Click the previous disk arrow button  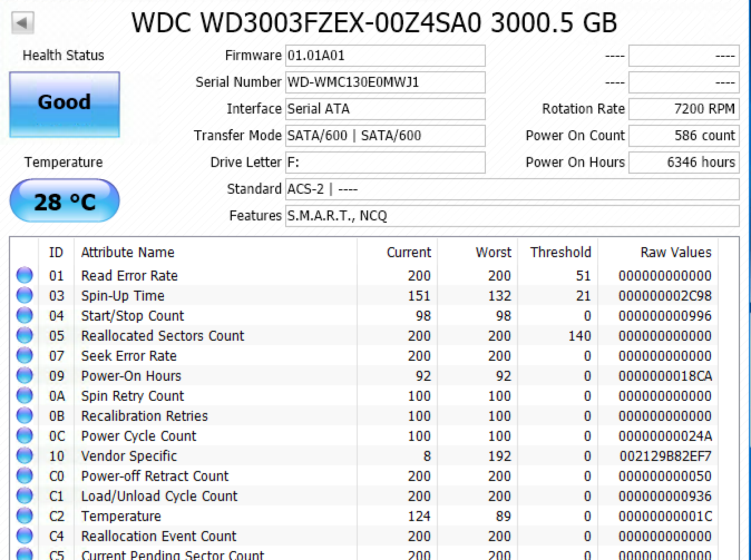23,23
